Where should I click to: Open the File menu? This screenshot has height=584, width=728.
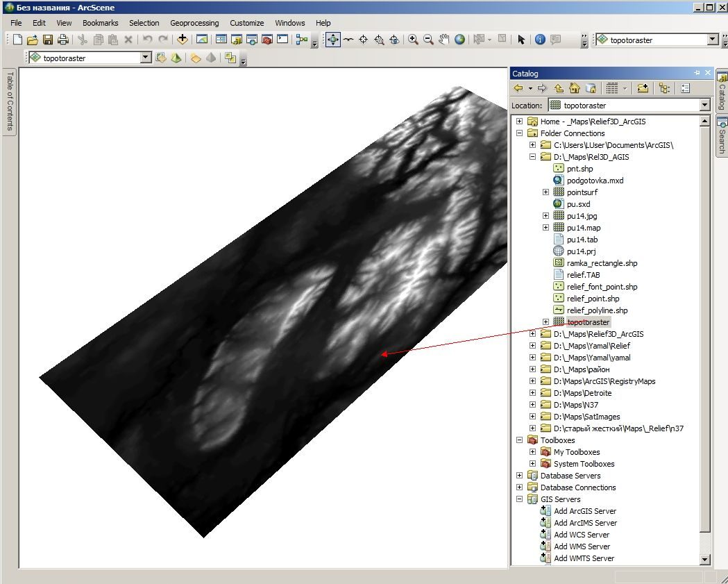(16, 23)
